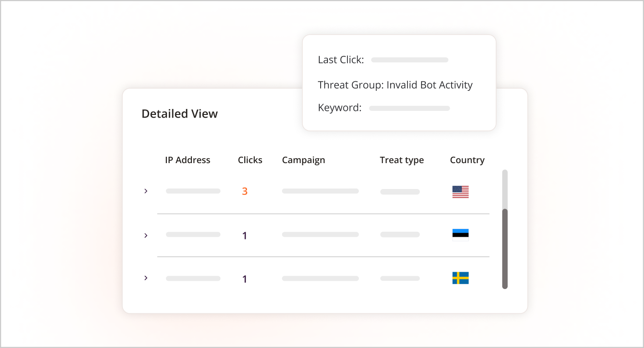Expand the first row with 3 clicks
Screen dimensions: 644x348
point(146,191)
